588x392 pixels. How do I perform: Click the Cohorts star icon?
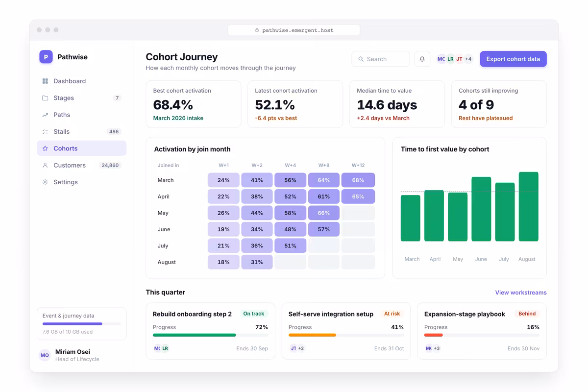click(x=45, y=148)
